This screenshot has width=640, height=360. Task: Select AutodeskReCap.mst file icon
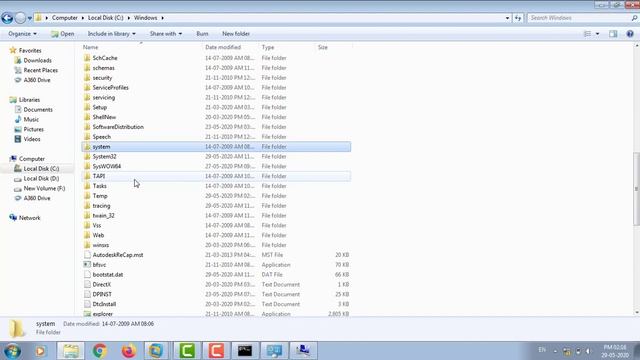[x=87, y=255]
